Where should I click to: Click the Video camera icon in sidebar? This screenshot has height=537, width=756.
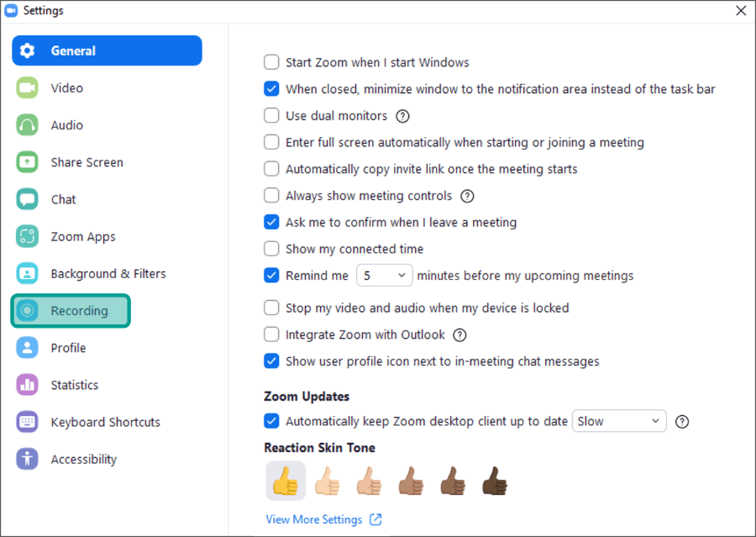tap(27, 87)
